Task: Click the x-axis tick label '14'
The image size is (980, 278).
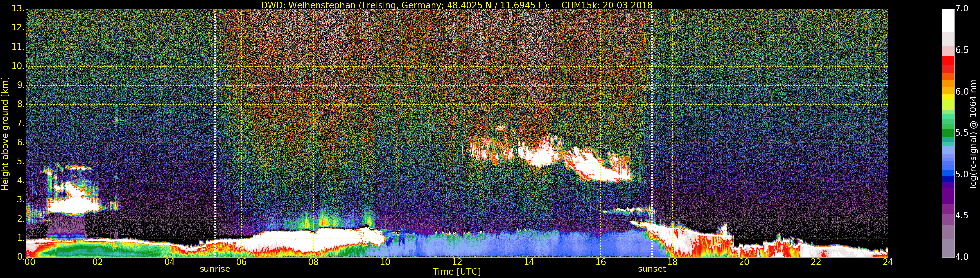Action: click(x=529, y=262)
